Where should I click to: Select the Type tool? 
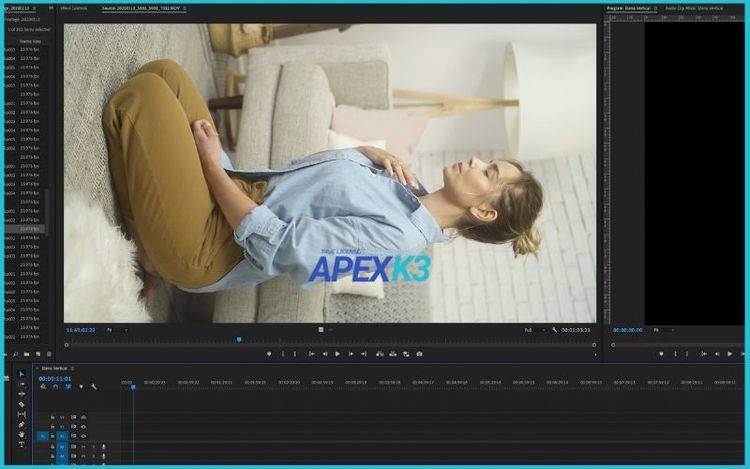coord(22,445)
